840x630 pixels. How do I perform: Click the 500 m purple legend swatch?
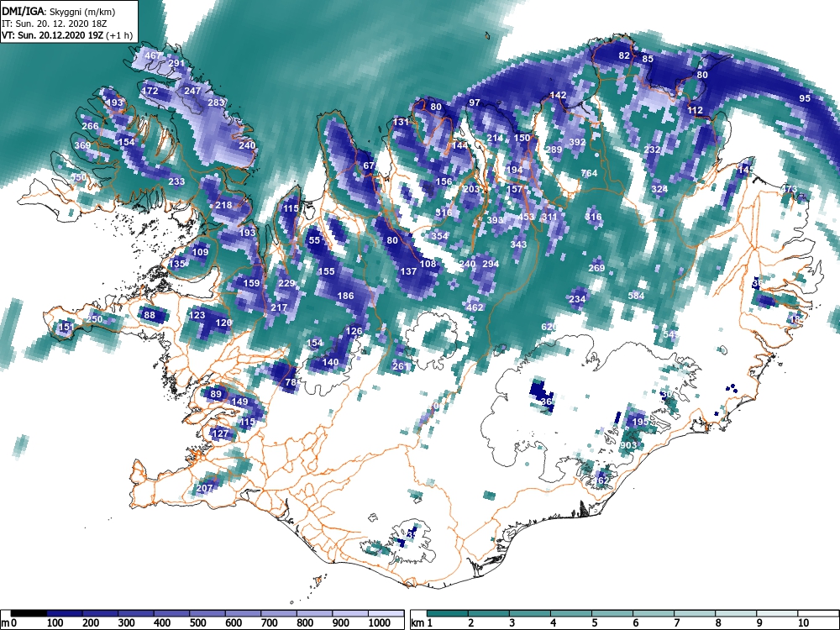tap(207, 613)
